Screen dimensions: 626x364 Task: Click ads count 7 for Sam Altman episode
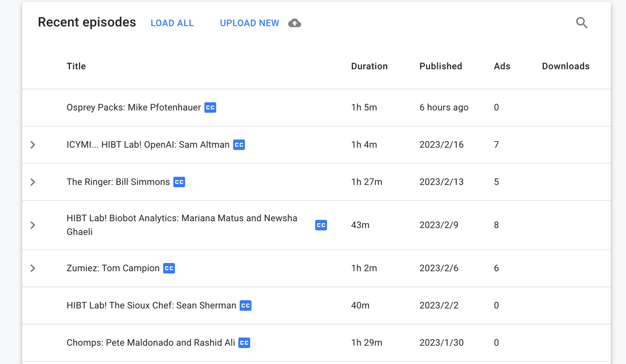pos(496,145)
